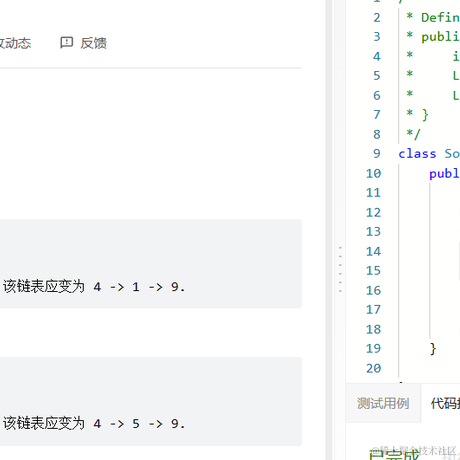460x460 pixels.
Task: Click the '* Defin' comment on line 2
Action: coord(433,17)
